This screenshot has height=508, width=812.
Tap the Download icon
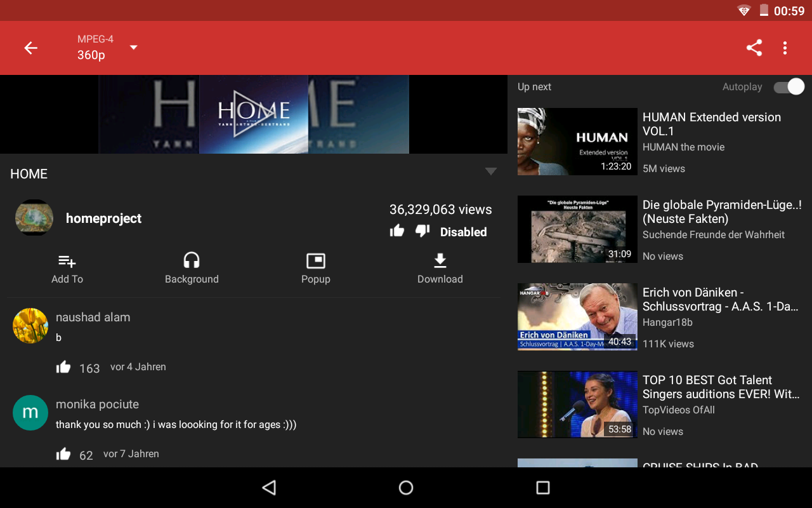(x=440, y=260)
